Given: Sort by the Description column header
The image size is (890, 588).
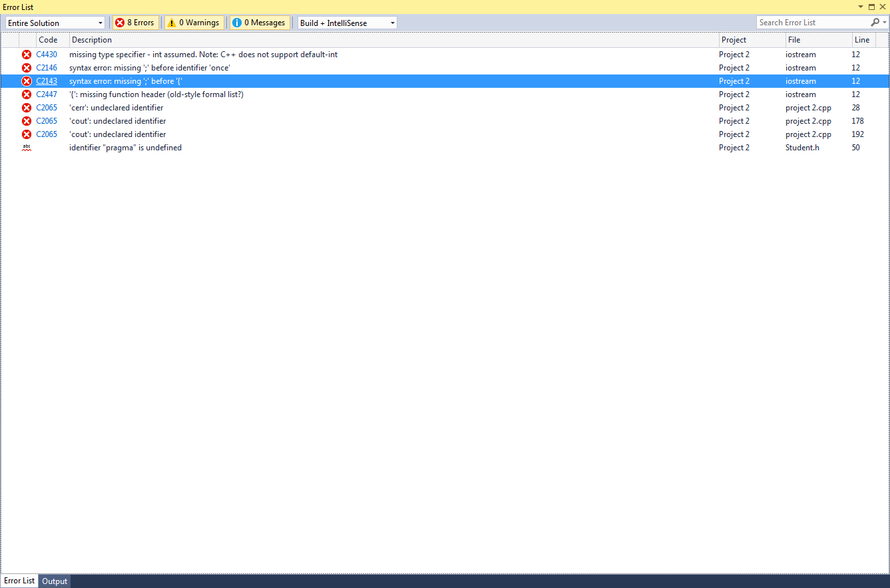Looking at the screenshot, I should pos(394,40).
